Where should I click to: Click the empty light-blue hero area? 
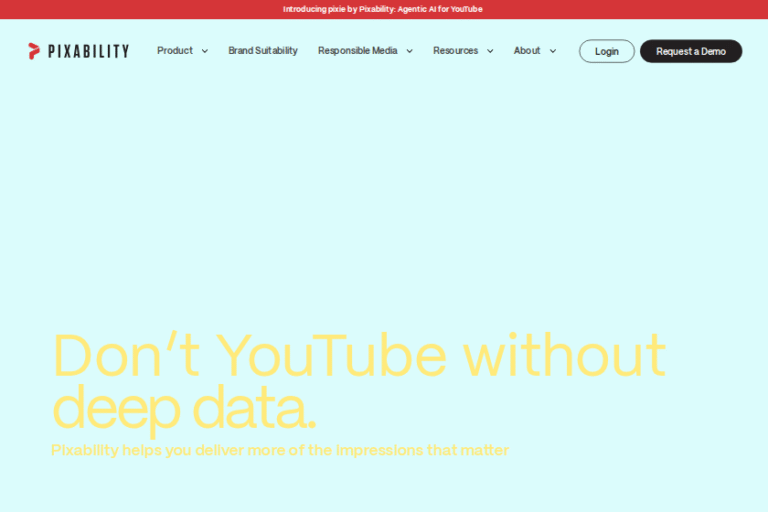point(384,200)
